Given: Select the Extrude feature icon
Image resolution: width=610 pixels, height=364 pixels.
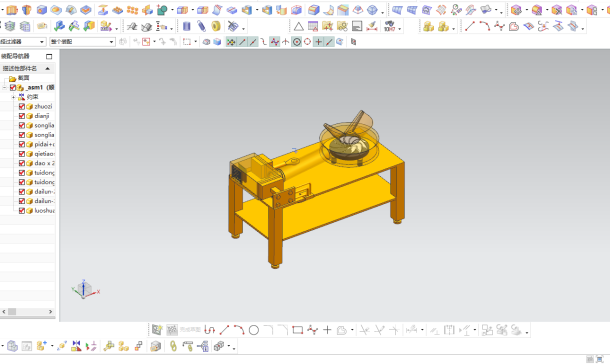Looking at the screenshot, I should click(12, 10).
